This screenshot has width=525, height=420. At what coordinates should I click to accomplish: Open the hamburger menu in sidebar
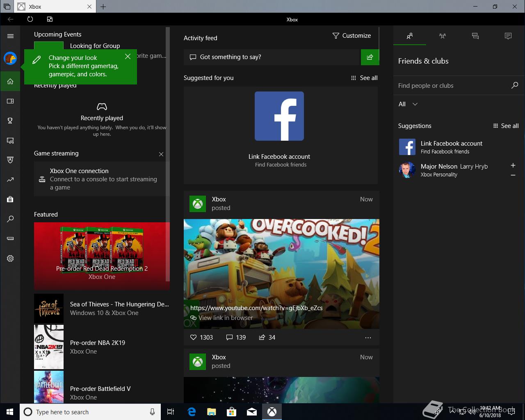coord(10,36)
